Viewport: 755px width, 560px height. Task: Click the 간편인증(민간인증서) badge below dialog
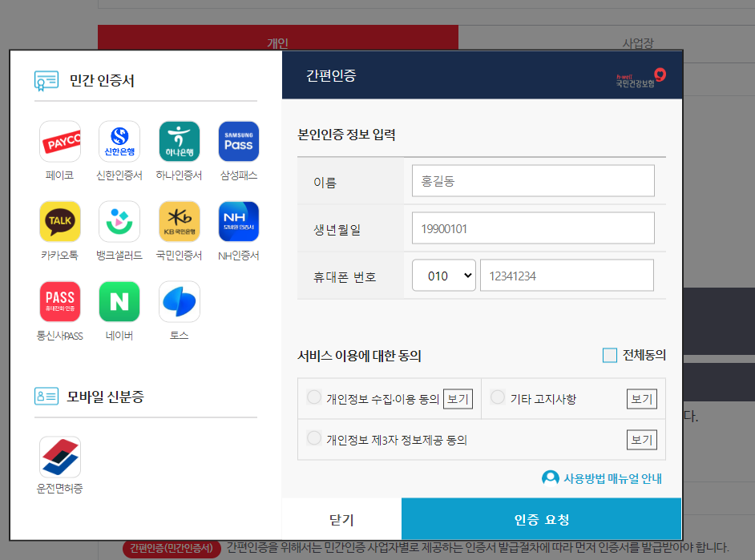[172, 549]
